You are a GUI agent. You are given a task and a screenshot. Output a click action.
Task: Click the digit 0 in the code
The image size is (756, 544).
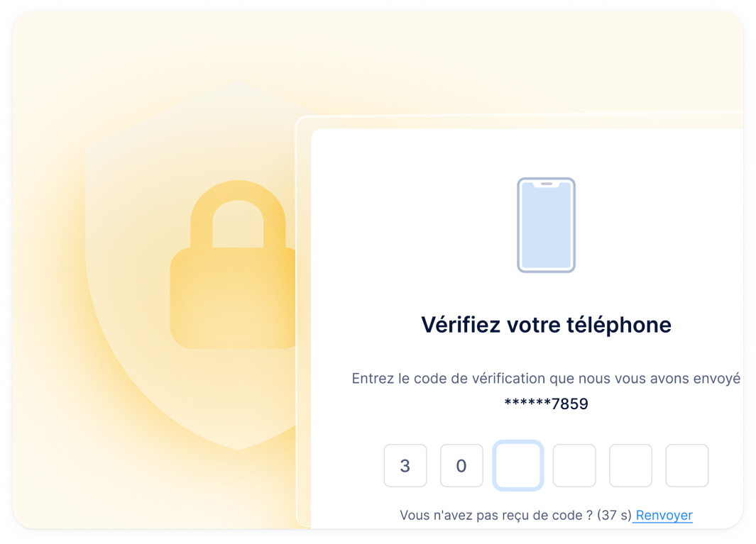pyautogui.click(x=461, y=466)
